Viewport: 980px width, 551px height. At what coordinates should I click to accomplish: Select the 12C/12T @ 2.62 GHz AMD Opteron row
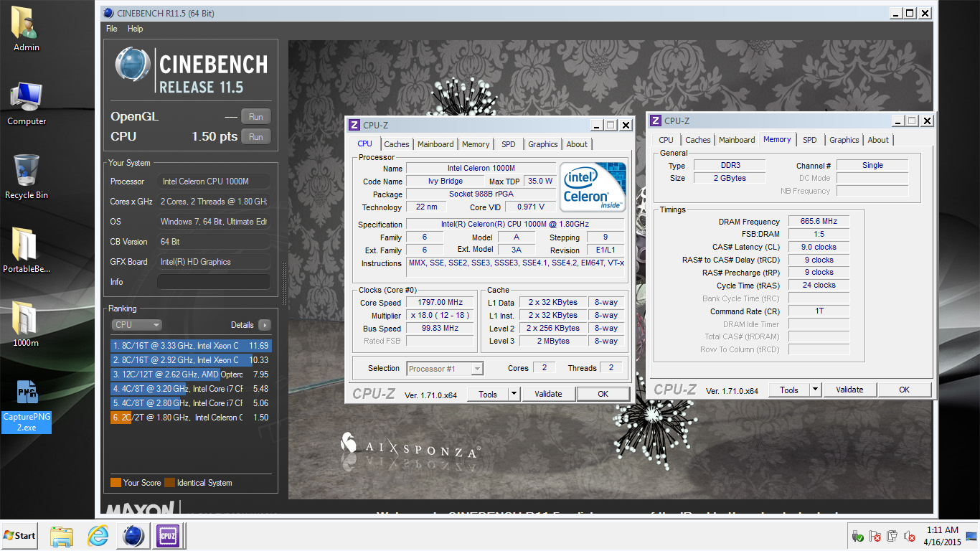[x=191, y=375]
